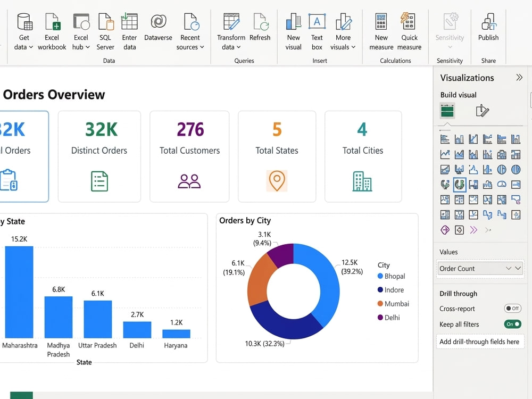
Task: Click the Total Cities building icon
Action: pos(362,181)
